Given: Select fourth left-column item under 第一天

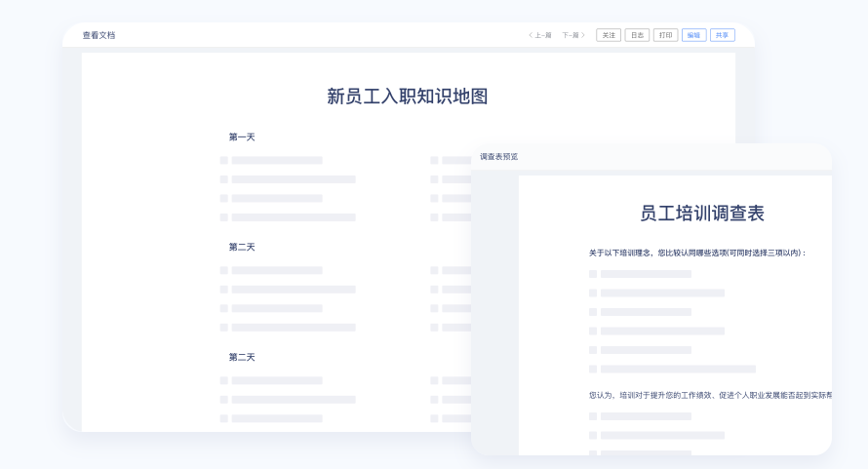Looking at the screenshot, I should (224, 217).
